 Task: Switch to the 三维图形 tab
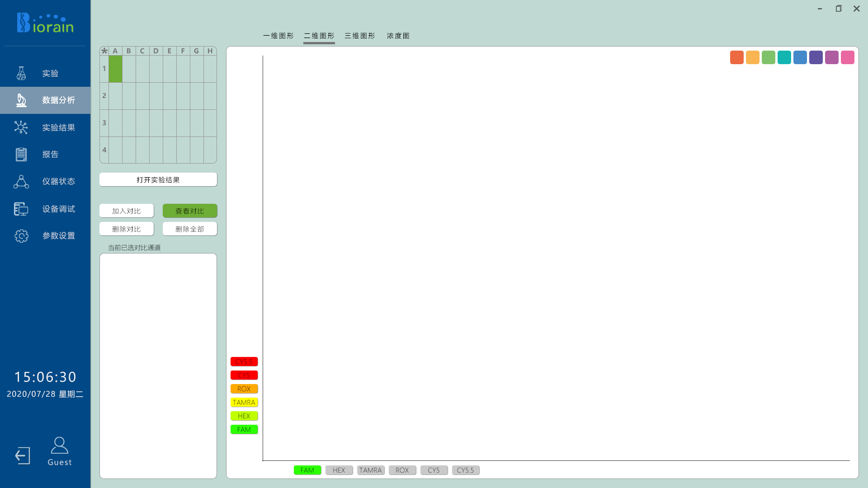[x=360, y=36]
